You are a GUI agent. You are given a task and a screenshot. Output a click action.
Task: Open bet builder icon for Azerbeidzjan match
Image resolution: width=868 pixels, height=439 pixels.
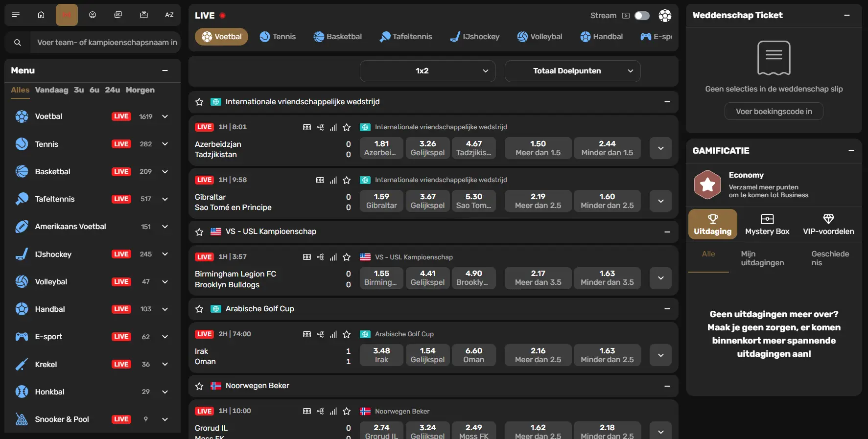pyautogui.click(x=320, y=127)
